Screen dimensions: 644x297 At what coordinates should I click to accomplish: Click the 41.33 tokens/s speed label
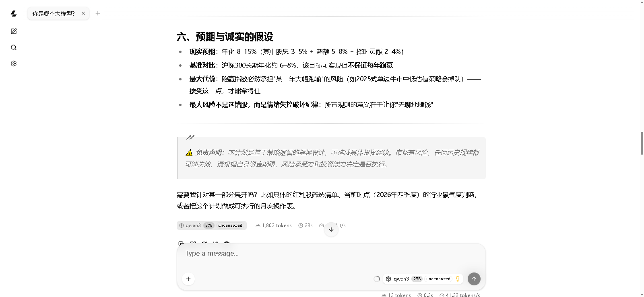pos(460,295)
